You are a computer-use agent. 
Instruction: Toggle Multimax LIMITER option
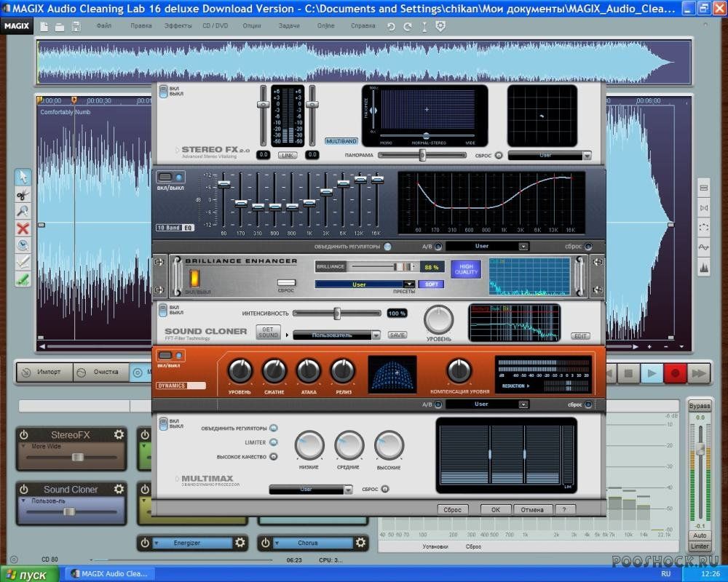[x=274, y=442]
